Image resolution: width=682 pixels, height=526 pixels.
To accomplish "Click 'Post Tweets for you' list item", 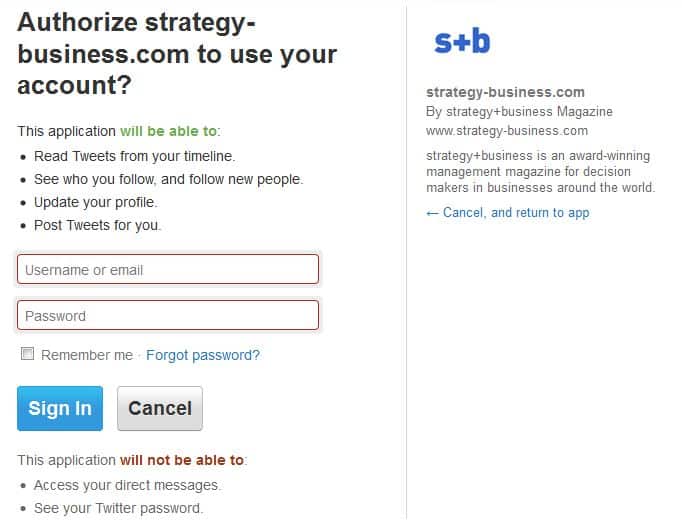I will pyautogui.click(x=97, y=225).
